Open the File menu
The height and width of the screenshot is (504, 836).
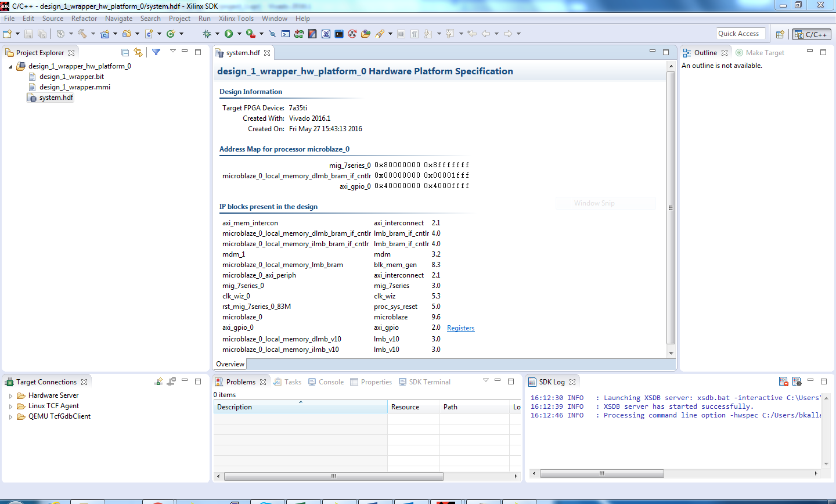9,19
